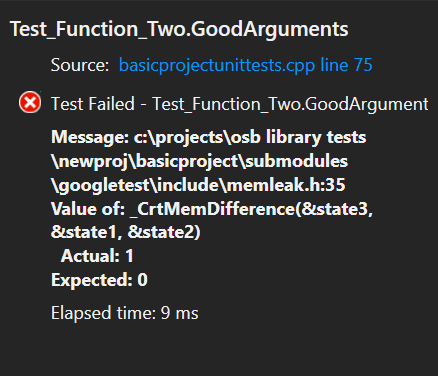
Task: Click the &state1, argument text
Action: (x=86, y=232)
